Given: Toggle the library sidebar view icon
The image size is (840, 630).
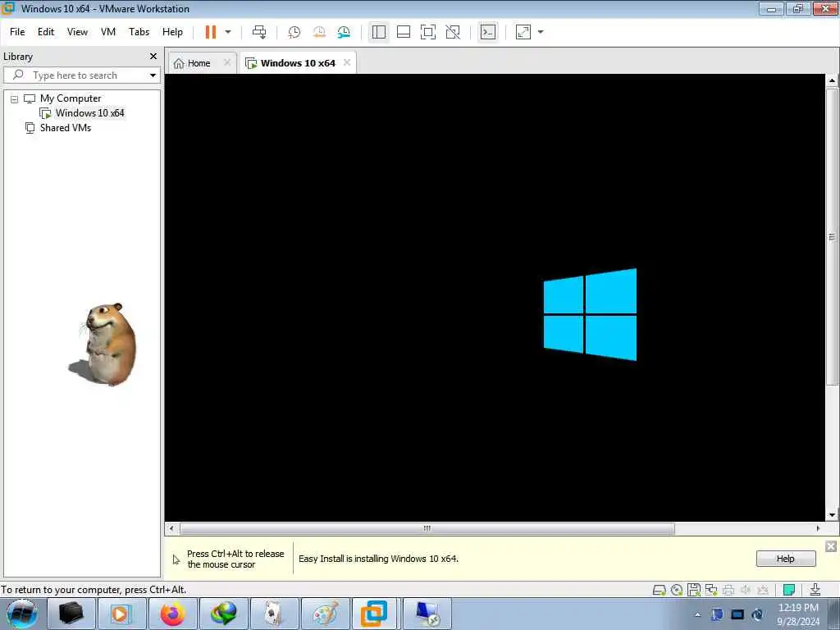Looking at the screenshot, I should [x=379, y=32].
